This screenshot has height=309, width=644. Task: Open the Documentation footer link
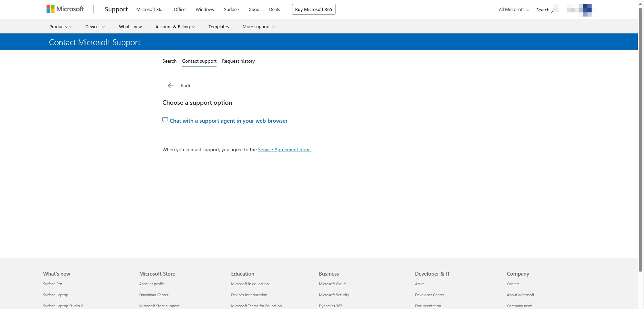pos(428,306)
